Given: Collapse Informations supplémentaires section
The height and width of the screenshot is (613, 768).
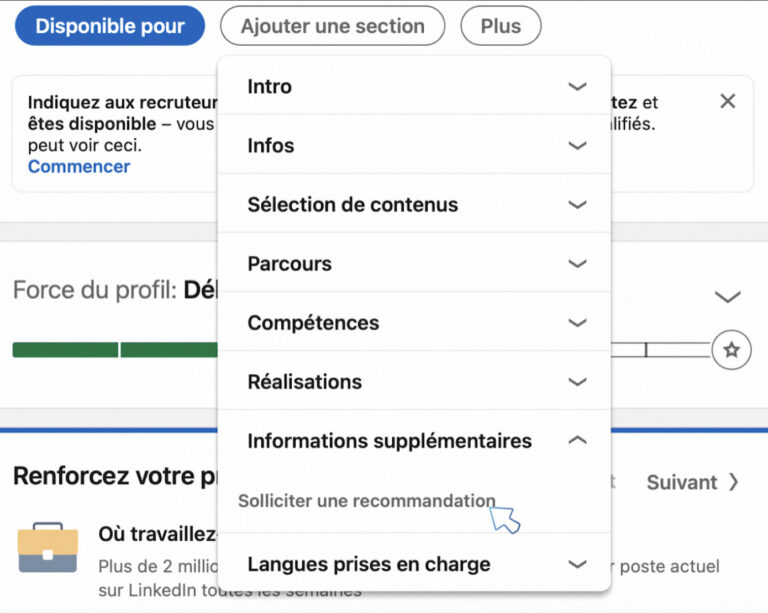Looking at the screenshot, I should tap(577, 440).
